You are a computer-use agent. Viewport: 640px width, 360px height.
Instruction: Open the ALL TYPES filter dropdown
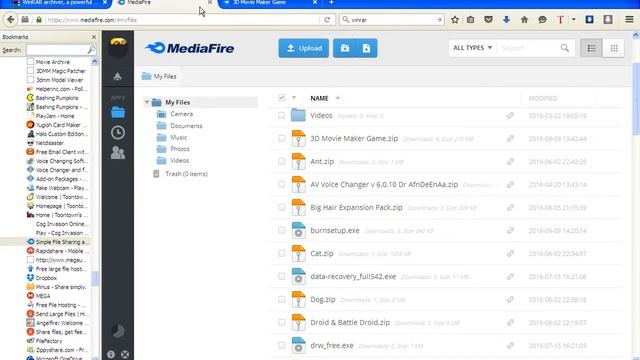pyautogui.click(x=472, y=48)
